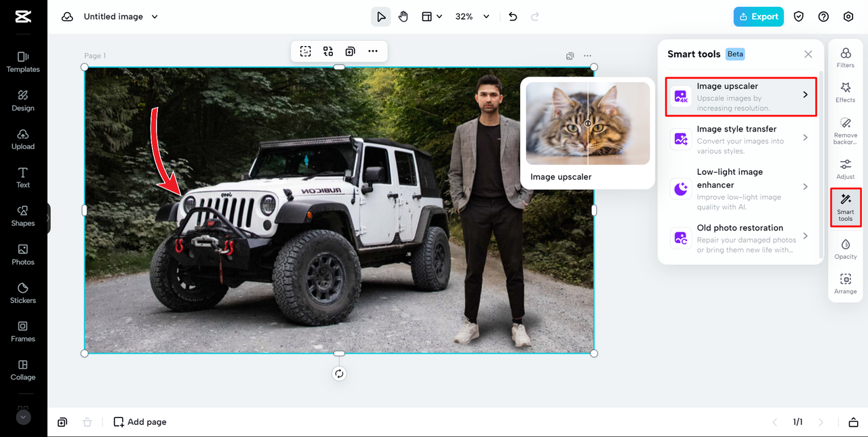
Task: Open the Design panel
Action: pyautogui.click(x=23, y=100)
